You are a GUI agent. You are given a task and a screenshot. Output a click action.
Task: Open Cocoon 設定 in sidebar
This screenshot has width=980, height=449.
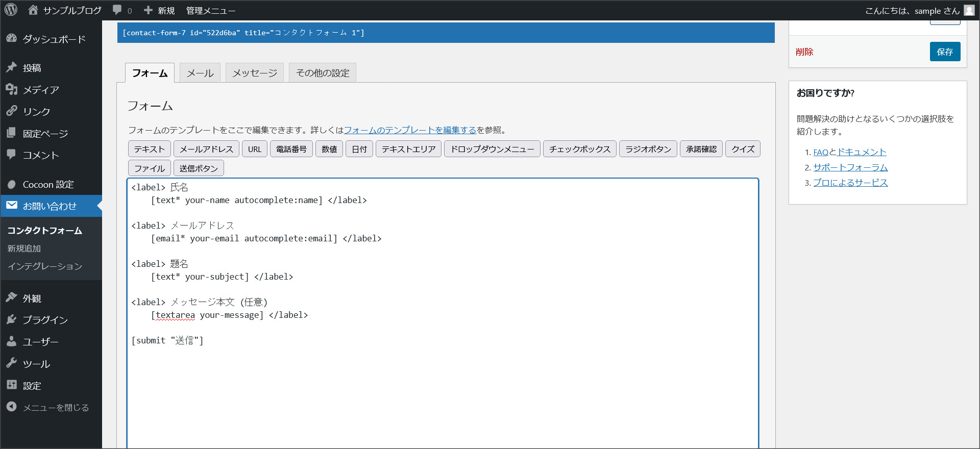click(48, 185)
